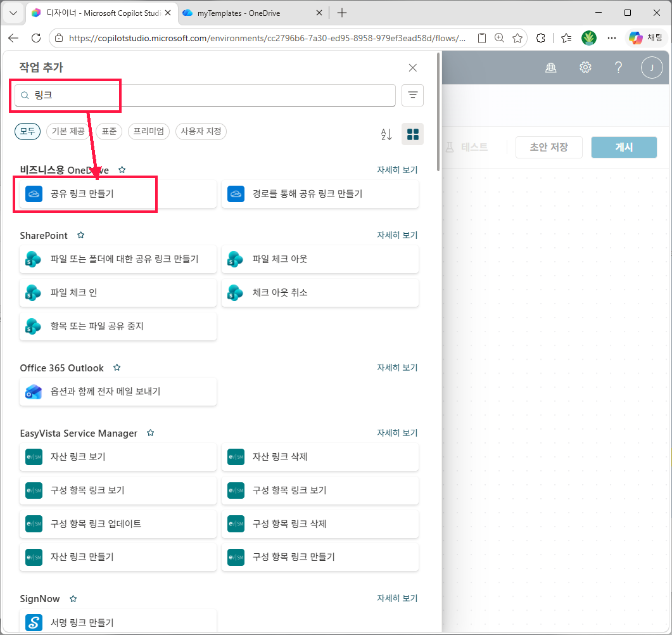Choose the 자산 링크 삭제 action
Image resolution: width=672 pixels, height=635 pixels.
click(x=320, y=457)
